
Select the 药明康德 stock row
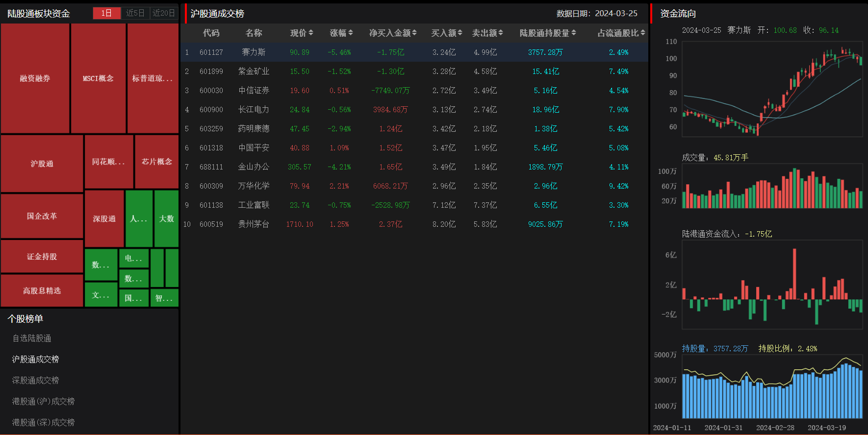click(x=414, y=128)
